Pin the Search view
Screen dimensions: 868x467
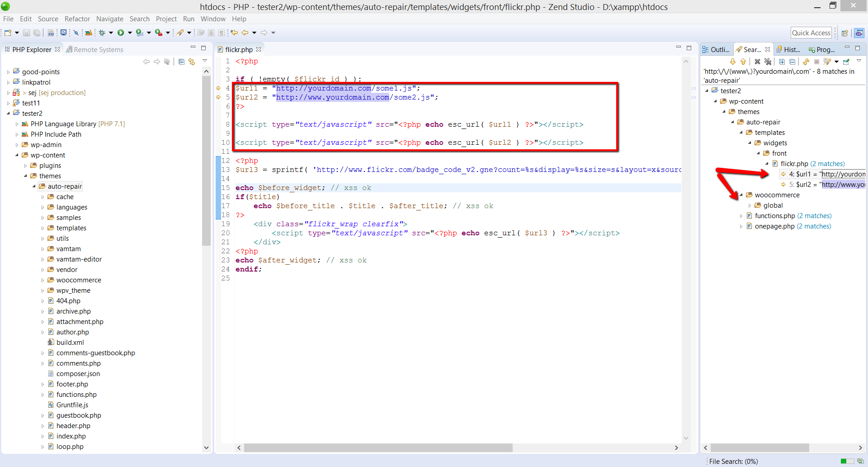tap(846, 62)
